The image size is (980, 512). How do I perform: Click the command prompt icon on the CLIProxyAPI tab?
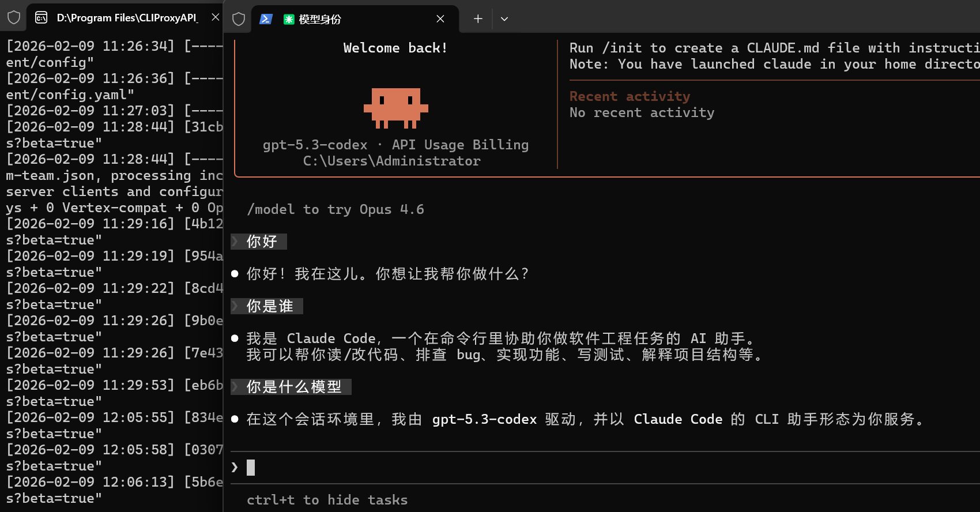[x=42, y=18]
